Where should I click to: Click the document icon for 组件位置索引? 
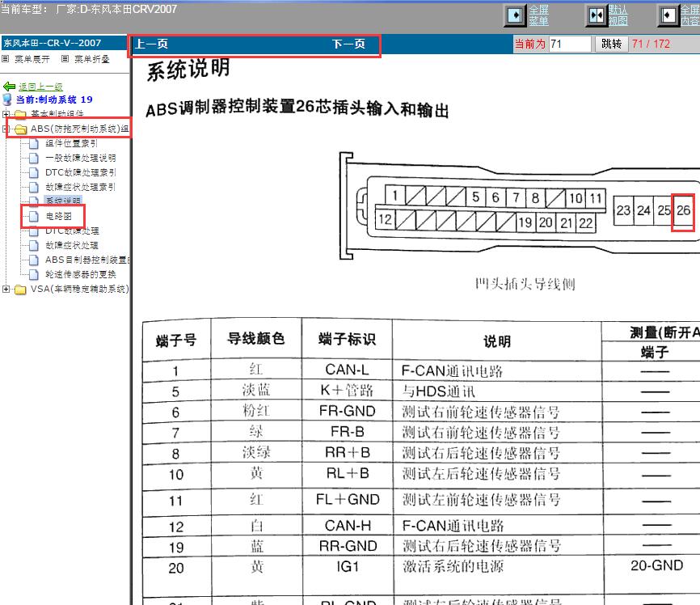34,143
